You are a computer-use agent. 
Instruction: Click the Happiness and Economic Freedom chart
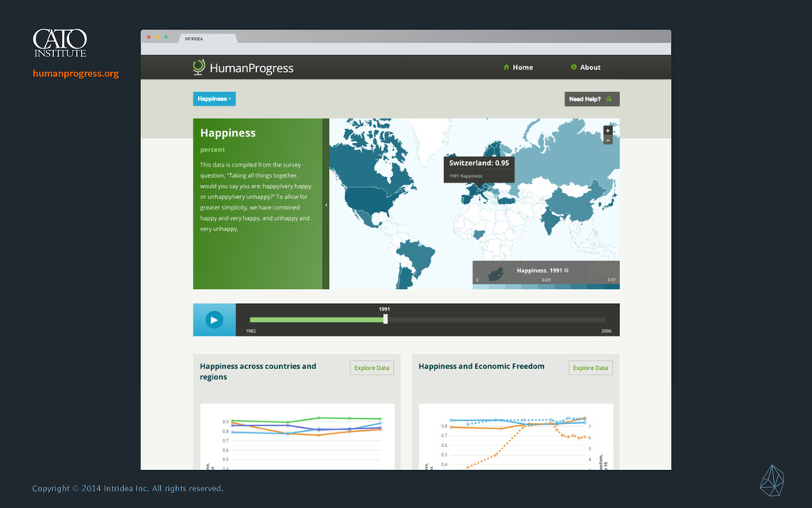[515, 437]
